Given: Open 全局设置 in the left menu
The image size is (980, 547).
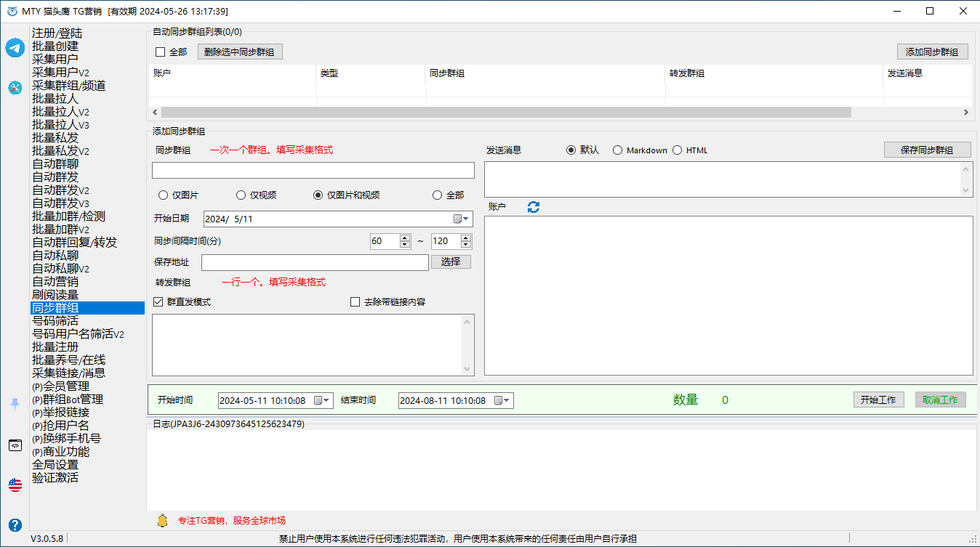Looking at the screenshot, I should 55,464.
